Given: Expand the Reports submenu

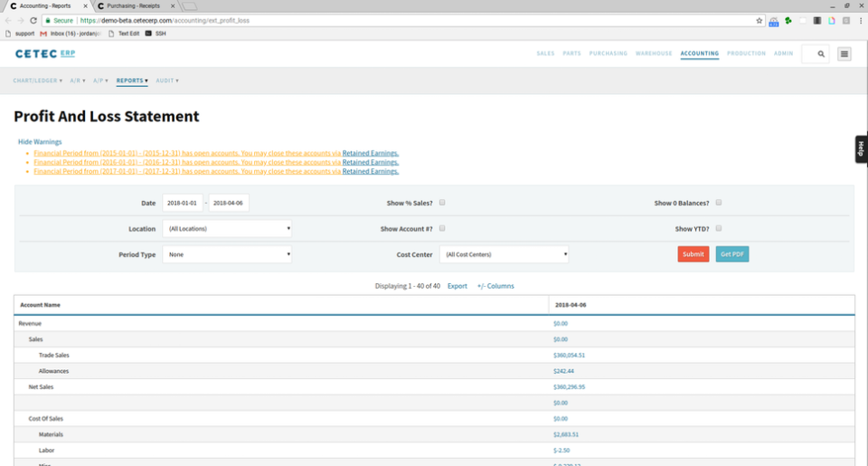Looking at the screenshot, I should tap(132, 81).
